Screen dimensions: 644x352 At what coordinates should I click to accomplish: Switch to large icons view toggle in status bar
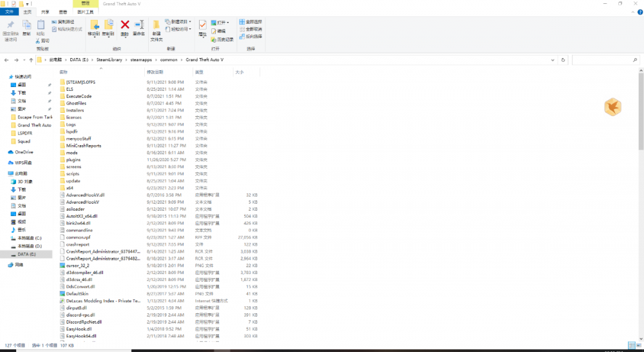pos(639,346)
